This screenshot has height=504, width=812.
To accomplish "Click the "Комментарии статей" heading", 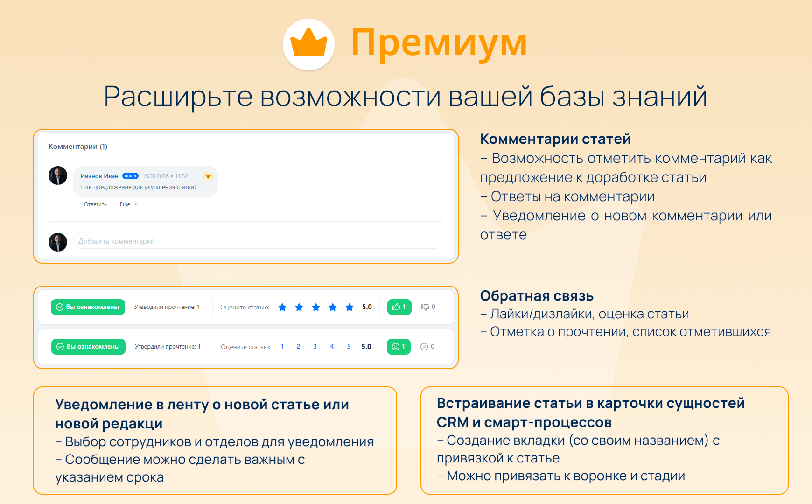I will (x=555, y=139).
